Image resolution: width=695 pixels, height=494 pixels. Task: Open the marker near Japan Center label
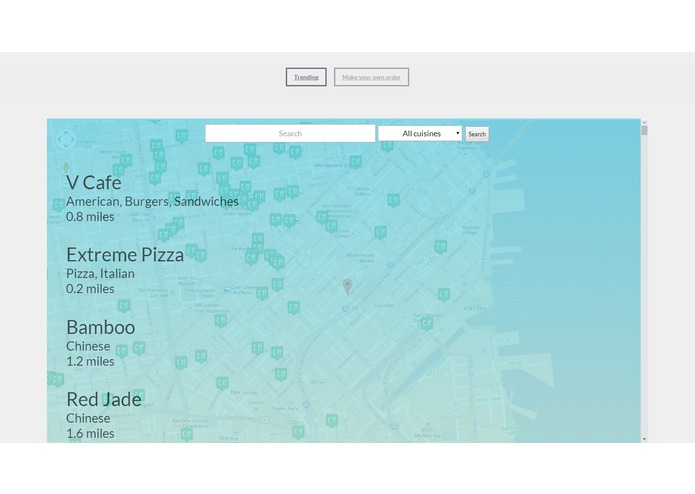pos(59,205)
